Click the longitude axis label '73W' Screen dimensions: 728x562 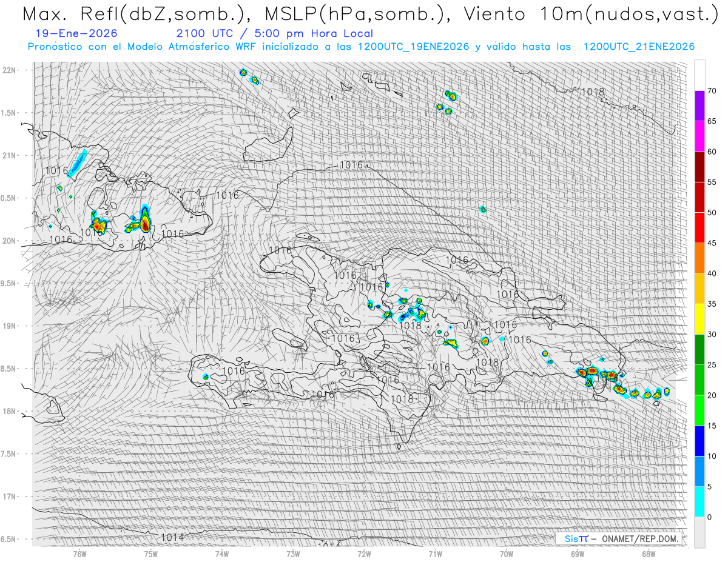(x=293, y=554)
